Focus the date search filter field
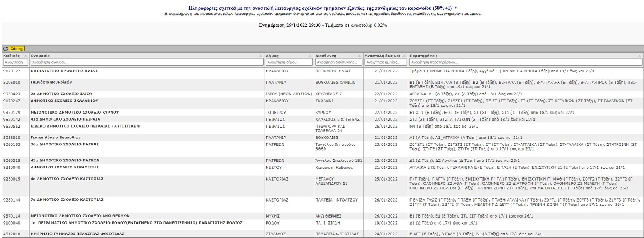 pyautogui.click(x=385, y=62)
